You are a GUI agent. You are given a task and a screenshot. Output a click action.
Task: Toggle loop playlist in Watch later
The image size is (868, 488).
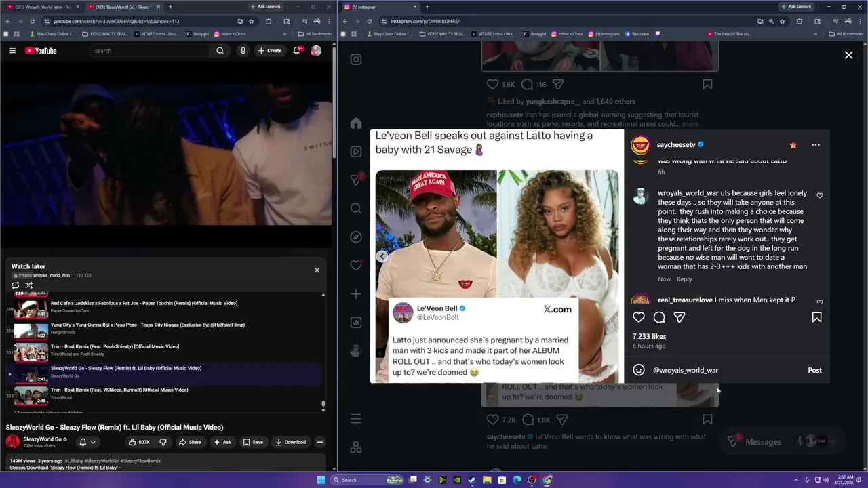click(x=16, y=285)
